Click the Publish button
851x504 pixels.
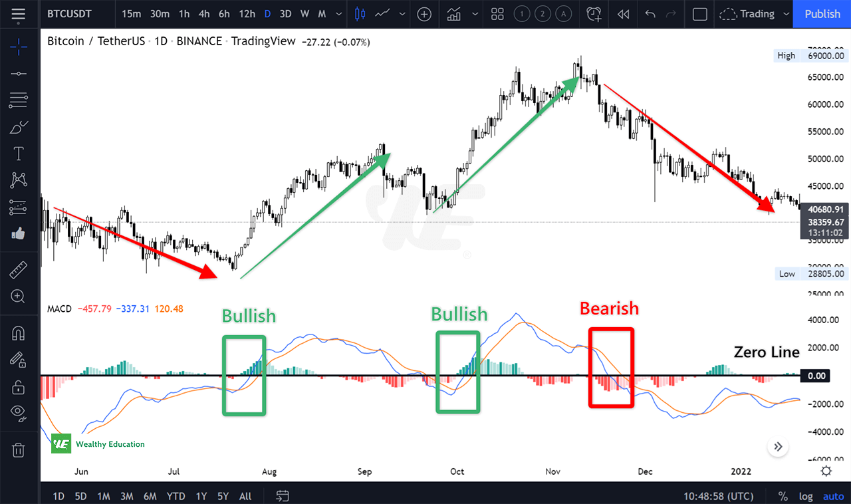[822, 14]
